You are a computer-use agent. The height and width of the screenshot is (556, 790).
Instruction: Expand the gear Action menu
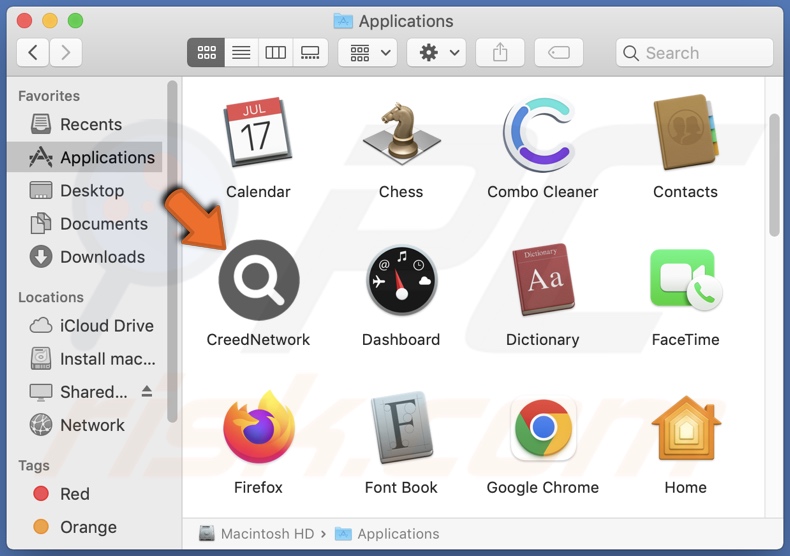point(437,53)
